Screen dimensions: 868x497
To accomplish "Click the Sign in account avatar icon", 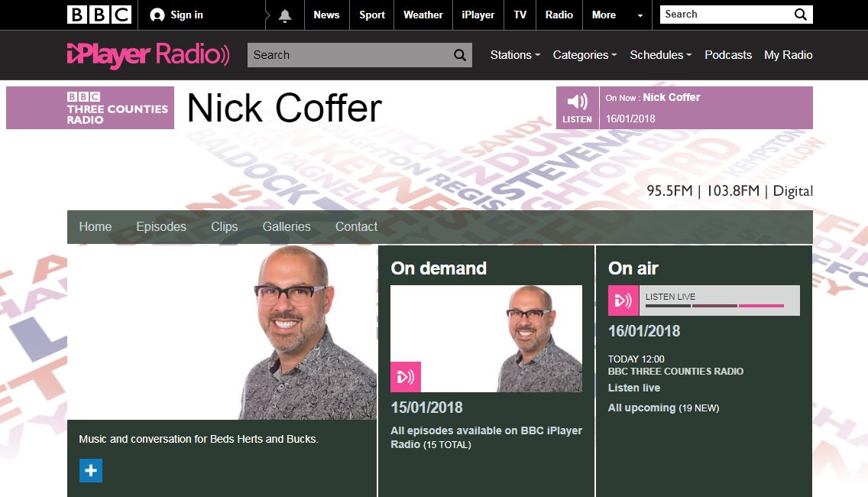I will (157, 15).
